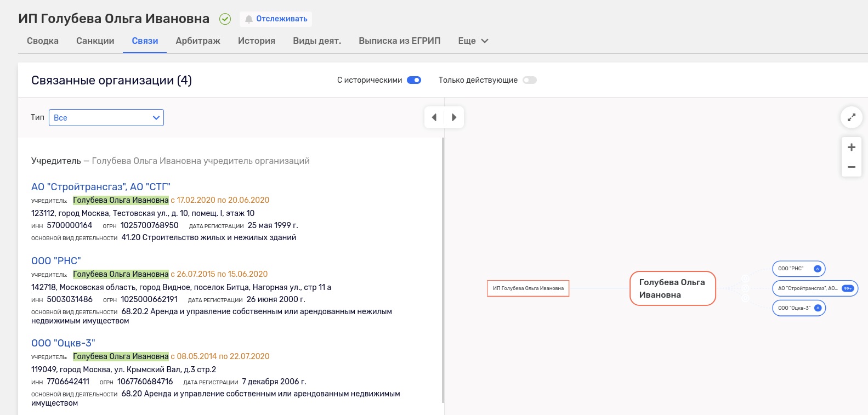Viewport: 868px width, 415px height.
Task: Click address 119049, город Москва, ул. Крымский Вал
Action: pyautogui.click(x=123, y=369)
